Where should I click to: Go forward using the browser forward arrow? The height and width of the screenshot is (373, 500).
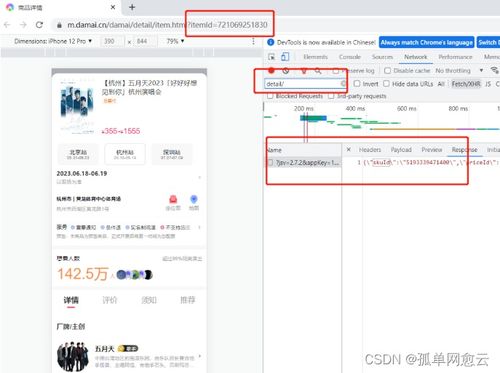[x=23, y=25]
